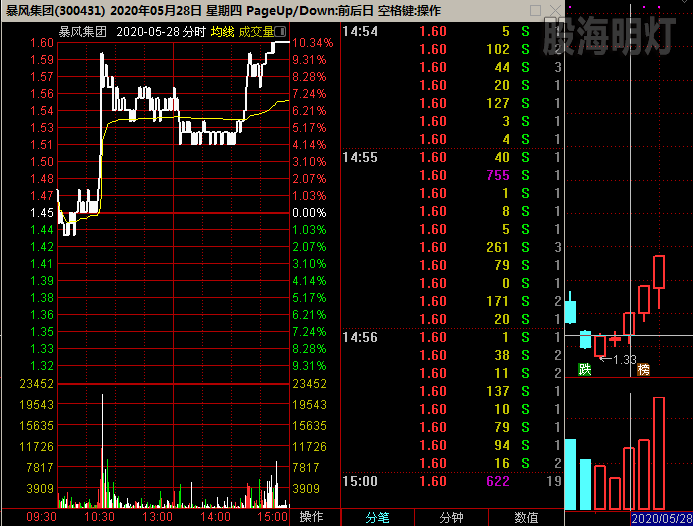This screenshot has height=526, width=693.
Task: Click the 0.00% baseline percentage label
Action: (309, 213)
